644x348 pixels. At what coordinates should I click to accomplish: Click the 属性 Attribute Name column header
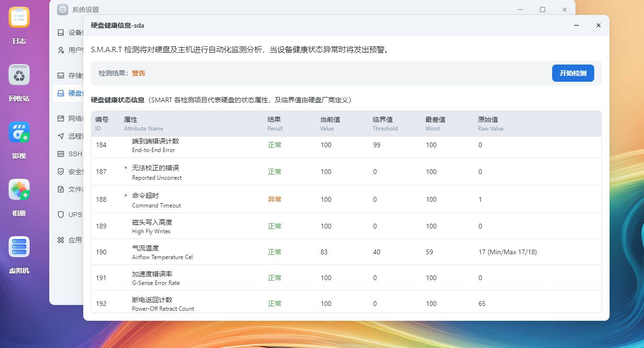[x=144, y=124]
